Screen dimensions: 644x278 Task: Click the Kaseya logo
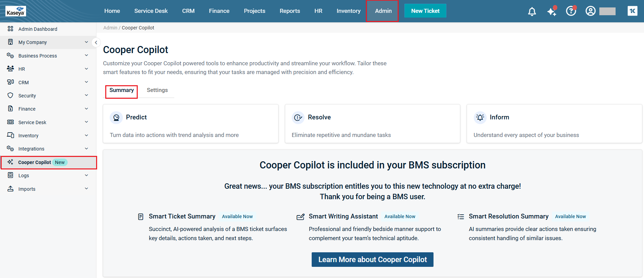[x=16, y=11]
